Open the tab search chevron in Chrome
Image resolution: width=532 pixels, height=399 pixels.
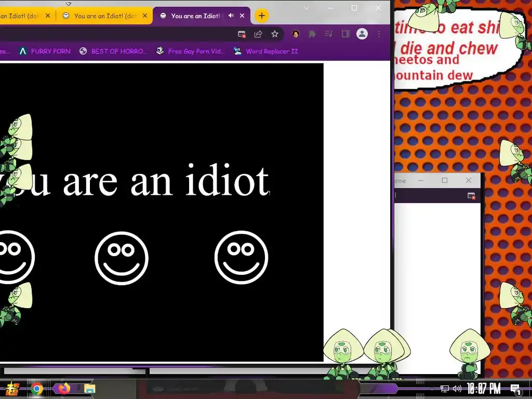[307, 8]
